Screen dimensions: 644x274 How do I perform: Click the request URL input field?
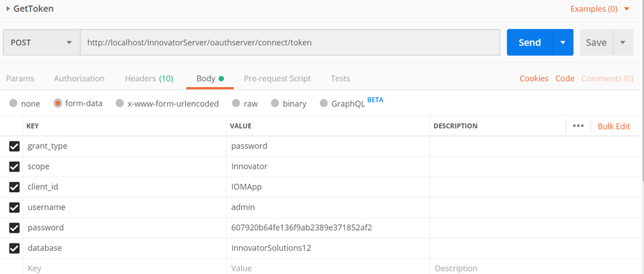point(290,43)
